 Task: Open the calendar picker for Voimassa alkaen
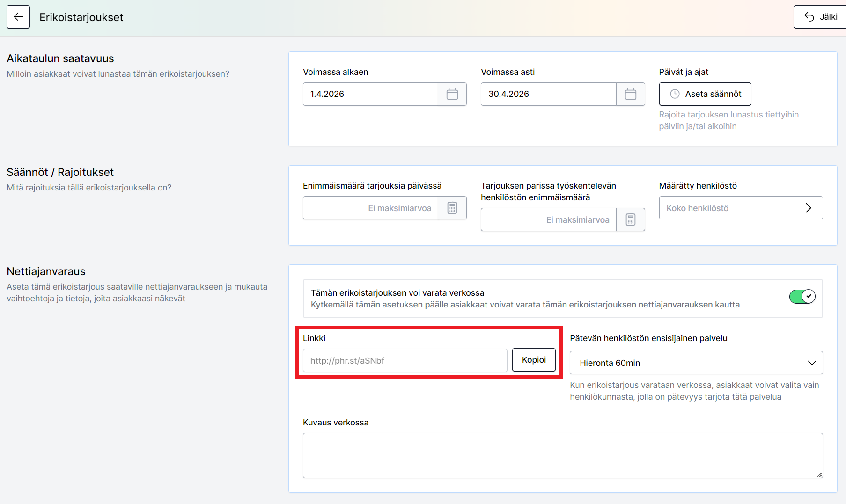452,94
